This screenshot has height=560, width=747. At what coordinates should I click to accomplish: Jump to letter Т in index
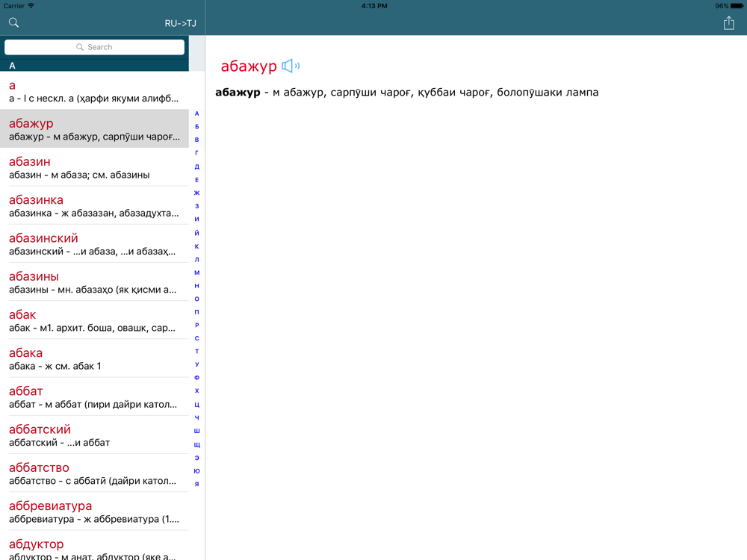coord(196,352)
